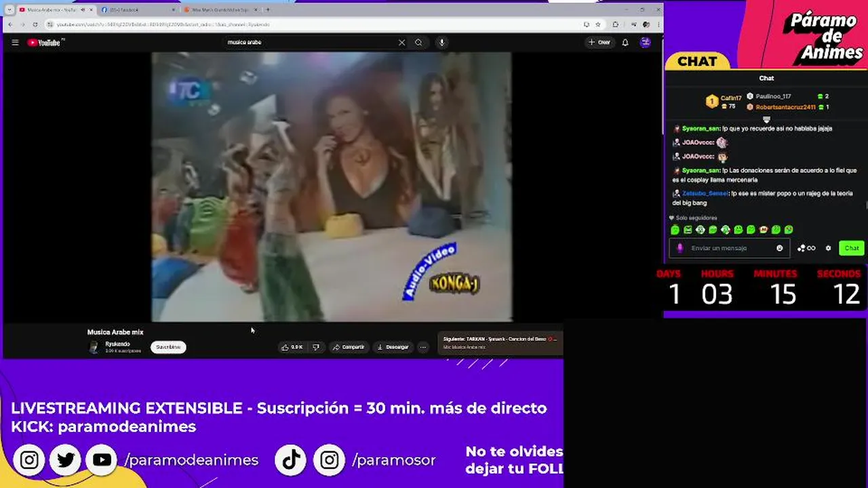Open the YouTube account avatar menu
The width and height of the screenshot is (868, 488).
(x=646, y=42)
